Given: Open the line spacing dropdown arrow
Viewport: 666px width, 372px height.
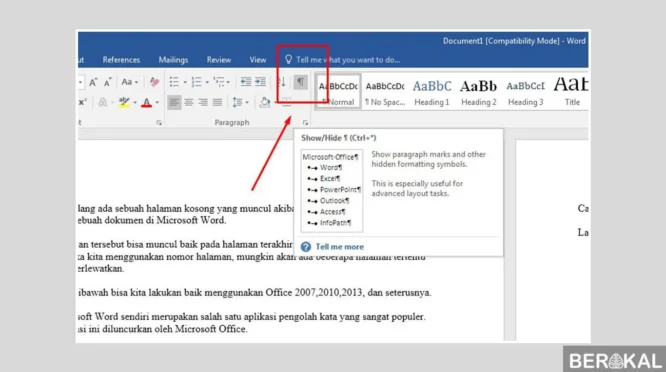Looking at the screenshot, I should point(247,102).
